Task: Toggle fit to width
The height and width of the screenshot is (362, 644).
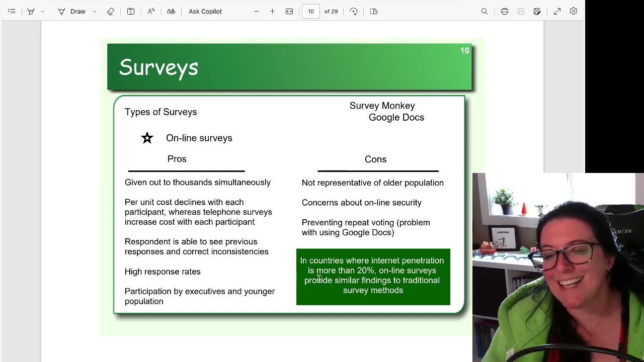Action: click(289, 11)
